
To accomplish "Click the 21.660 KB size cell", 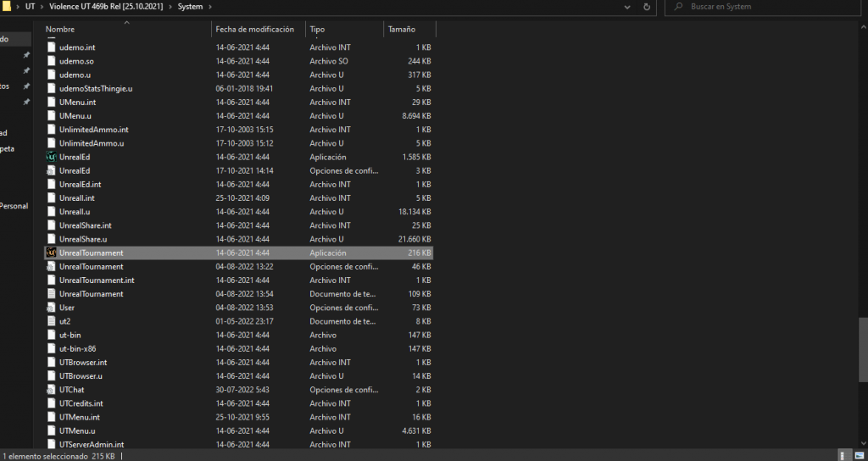I will pyautogui.click(x=415, y=239).
